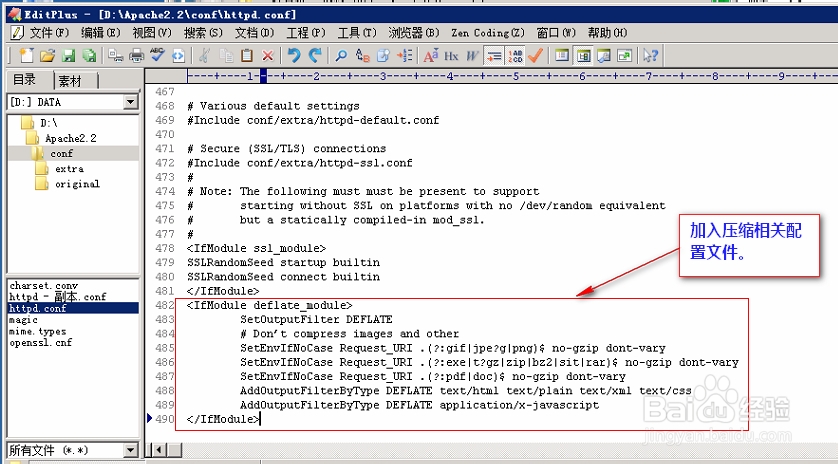Viewport: 838px width, 464px height.
Task: Click the Print icon
Action: coord(136,56)
